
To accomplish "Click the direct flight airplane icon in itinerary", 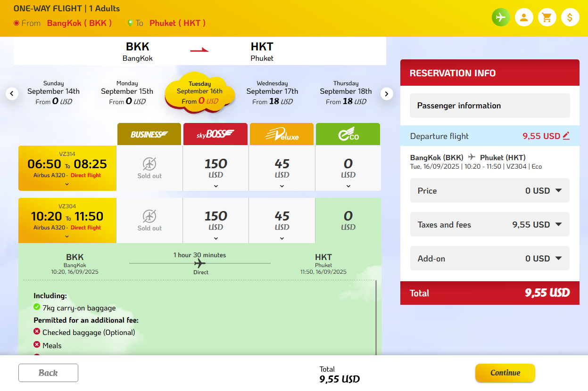I will pyautogui.click(x=200, y=263).
